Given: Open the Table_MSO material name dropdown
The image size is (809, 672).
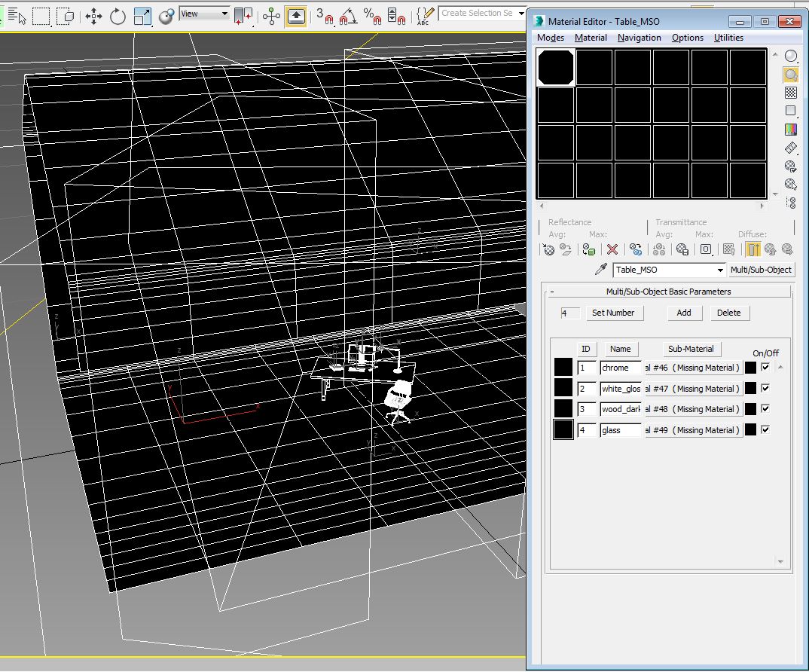Looking at the screenshot, I should point(720,270).
